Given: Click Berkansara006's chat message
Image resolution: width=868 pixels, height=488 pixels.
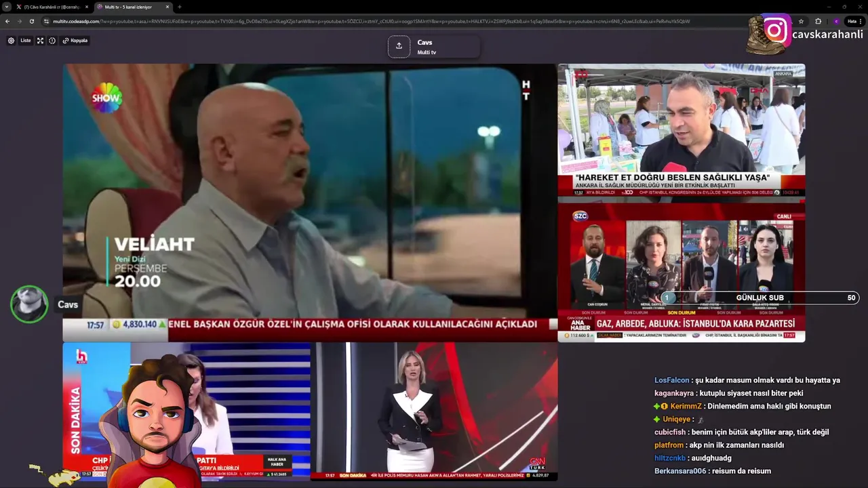Looking at the screenshot, I should coord(713,471).
